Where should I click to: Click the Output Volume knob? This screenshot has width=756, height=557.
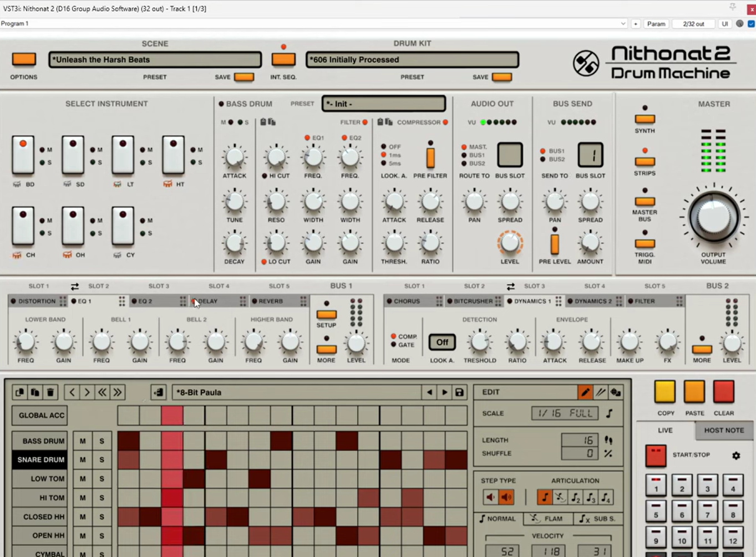(713, 217)
